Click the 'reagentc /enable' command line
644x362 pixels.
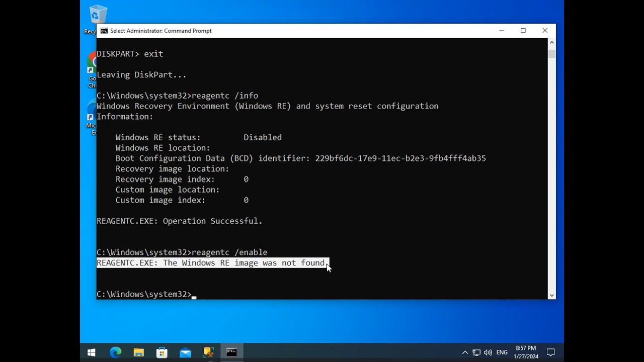click(182, 252)
